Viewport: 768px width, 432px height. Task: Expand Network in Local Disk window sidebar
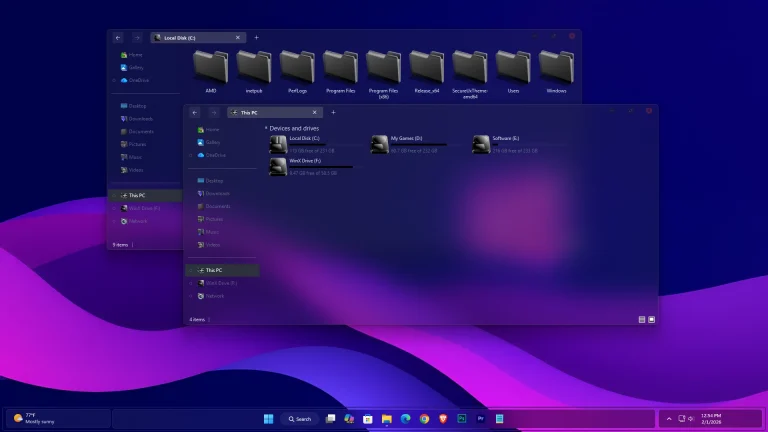(x=114, y=221)
